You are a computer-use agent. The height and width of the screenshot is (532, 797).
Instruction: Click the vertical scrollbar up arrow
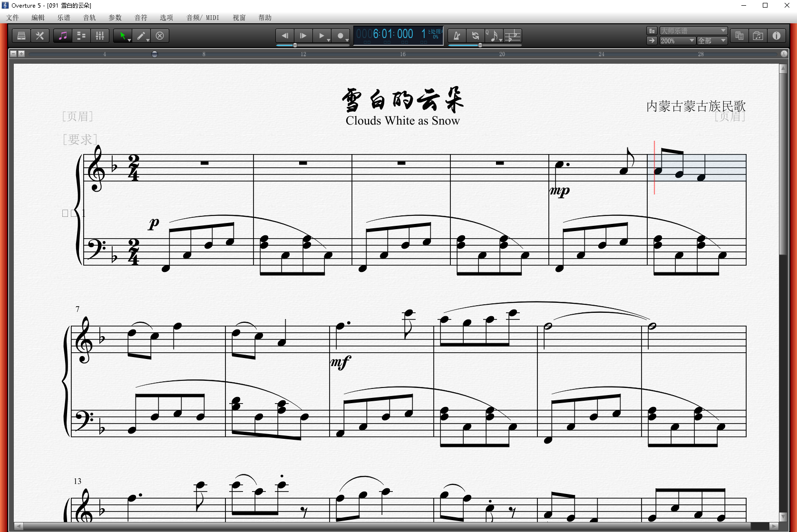(x=783, y=69)
